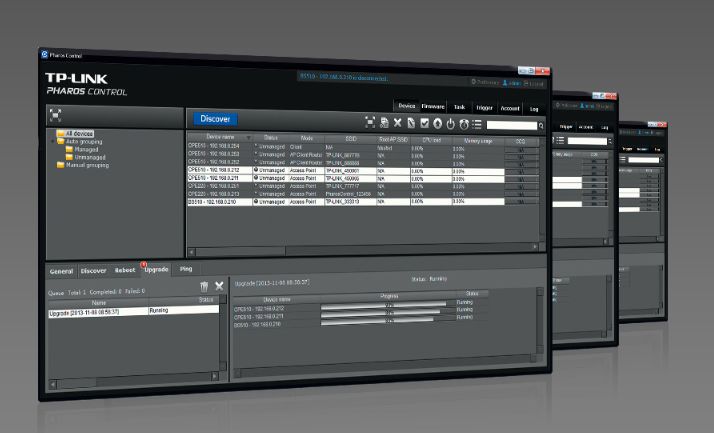Click the checkmark manage icon in toolbar
The image size is (714, 433).
click(x=423, y=123)
